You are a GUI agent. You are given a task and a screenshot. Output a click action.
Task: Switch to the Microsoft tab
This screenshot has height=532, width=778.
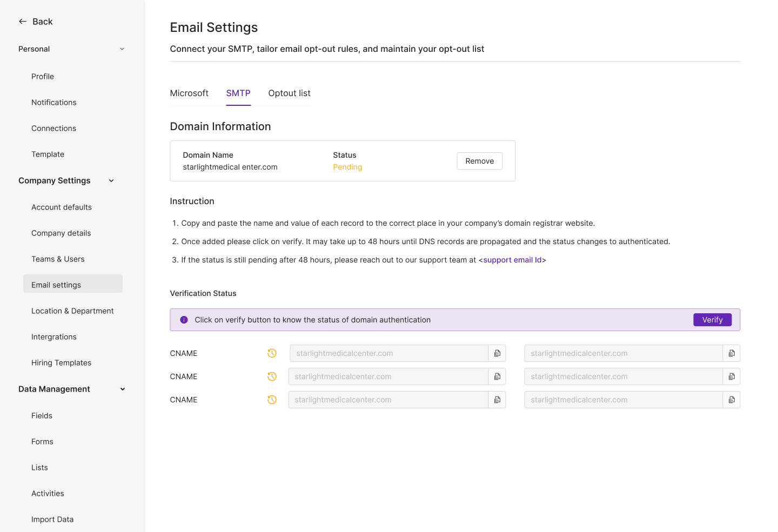pyautogui.click(x=189, y=93)
